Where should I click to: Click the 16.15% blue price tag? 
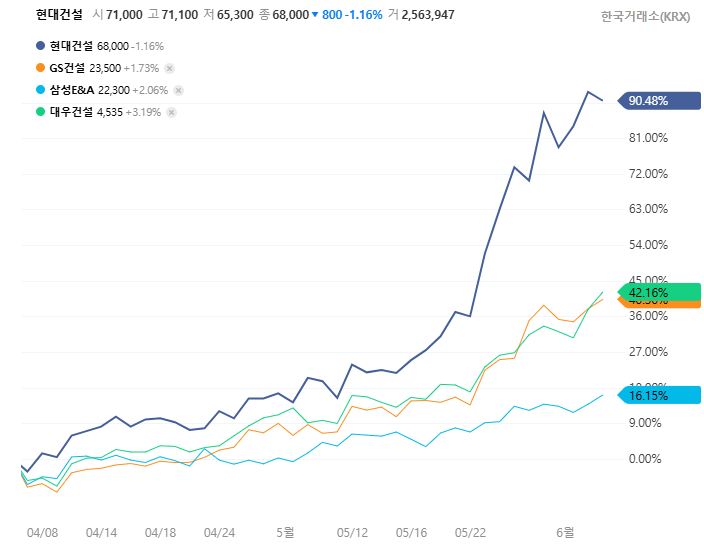click(x=659, y=395)
